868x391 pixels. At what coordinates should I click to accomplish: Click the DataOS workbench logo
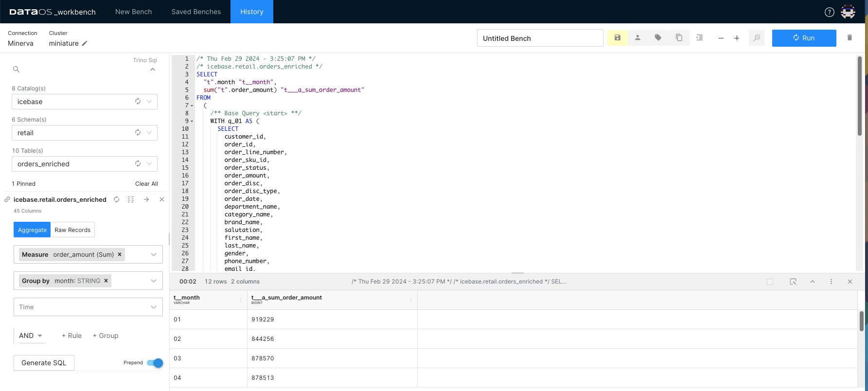pos(53,12)
